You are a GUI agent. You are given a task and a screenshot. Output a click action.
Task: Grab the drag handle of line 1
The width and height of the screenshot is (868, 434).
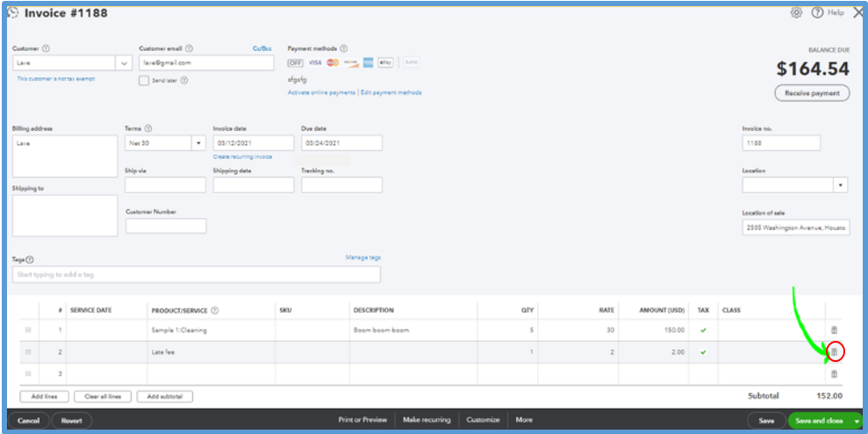pyautogui.click(x=28, y=329)
